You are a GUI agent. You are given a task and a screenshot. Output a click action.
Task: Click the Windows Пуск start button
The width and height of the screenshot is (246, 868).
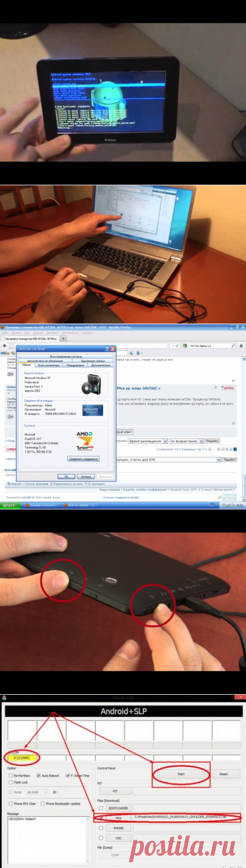pos(10,505)
